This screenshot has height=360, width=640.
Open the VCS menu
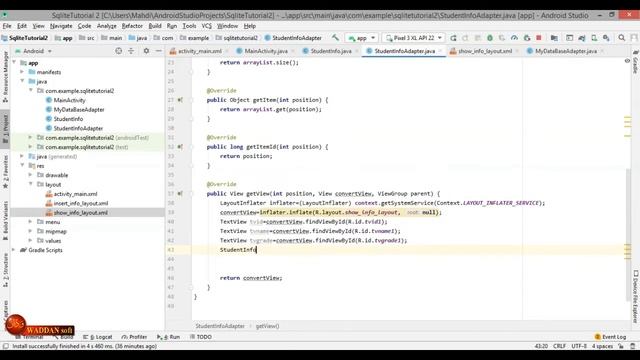click(x=207, y=26)
